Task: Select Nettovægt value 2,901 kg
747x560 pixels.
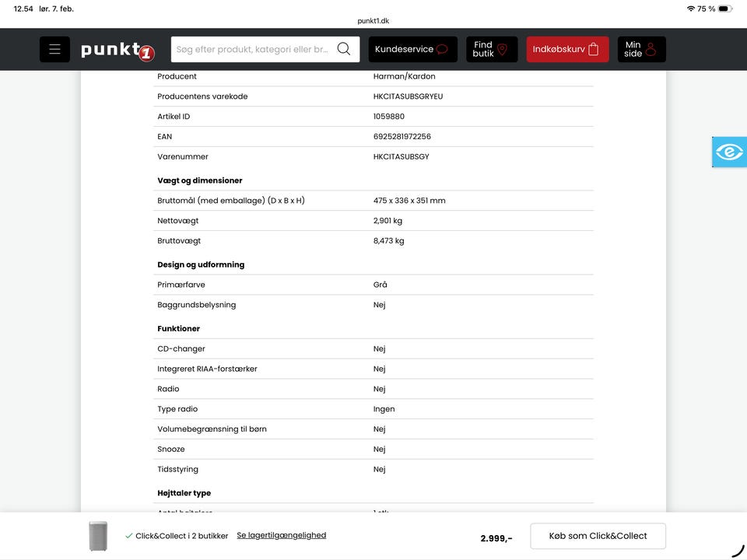Action: pyautogui.click(x=388, y=221)
